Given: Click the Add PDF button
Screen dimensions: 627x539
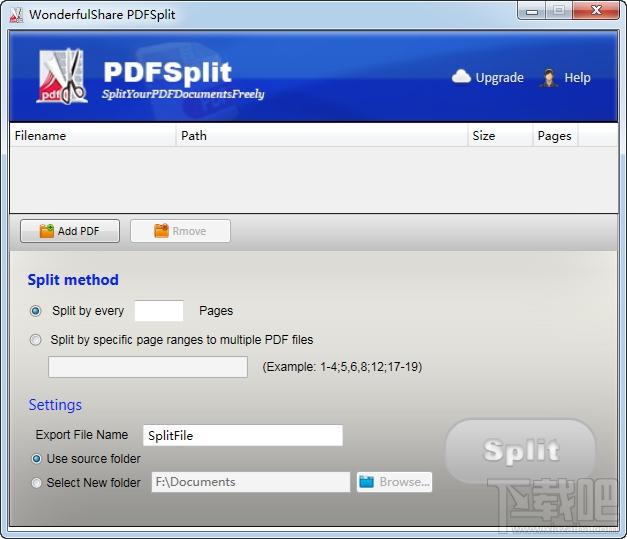Looking at the screenshot, I should coord(70,231).
